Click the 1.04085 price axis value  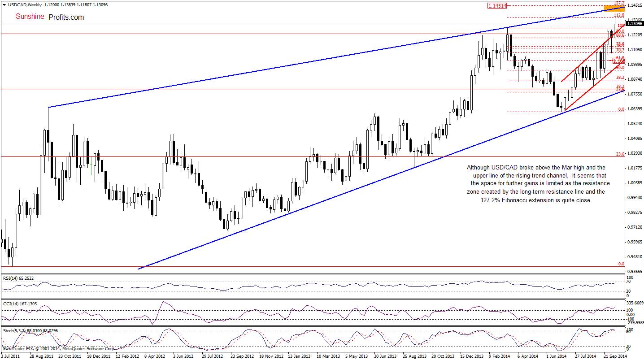click(634, 139)
